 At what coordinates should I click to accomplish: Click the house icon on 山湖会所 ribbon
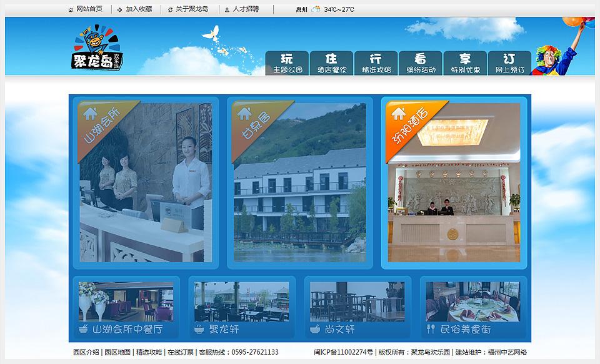pyautogui.click(x=91, y=114)
